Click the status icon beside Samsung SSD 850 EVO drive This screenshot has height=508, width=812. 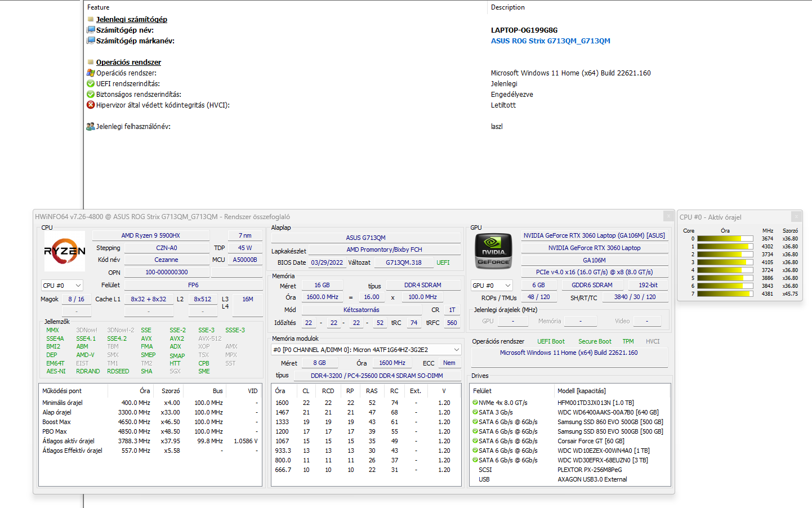475,431
